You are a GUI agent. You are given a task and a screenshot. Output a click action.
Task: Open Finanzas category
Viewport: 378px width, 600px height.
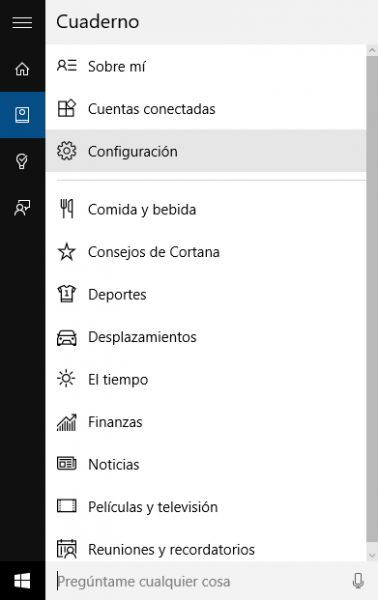coord(206,422)
